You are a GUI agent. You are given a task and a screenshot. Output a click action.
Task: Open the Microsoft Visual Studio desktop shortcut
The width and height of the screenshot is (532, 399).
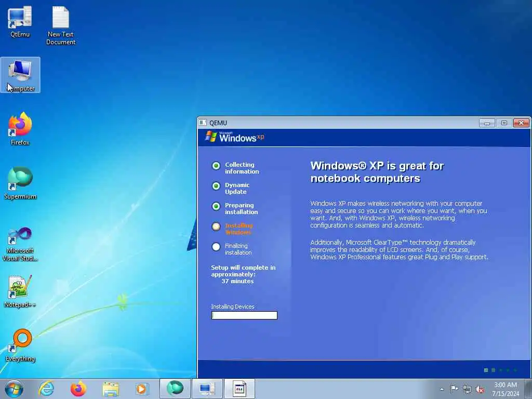coord(20,244)
